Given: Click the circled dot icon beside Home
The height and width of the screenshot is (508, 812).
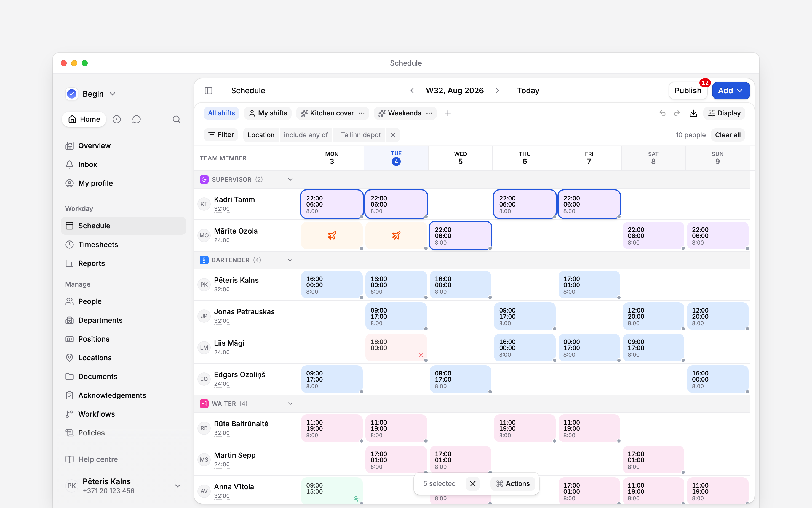Looking at the screenshot, I should point(116,119).
